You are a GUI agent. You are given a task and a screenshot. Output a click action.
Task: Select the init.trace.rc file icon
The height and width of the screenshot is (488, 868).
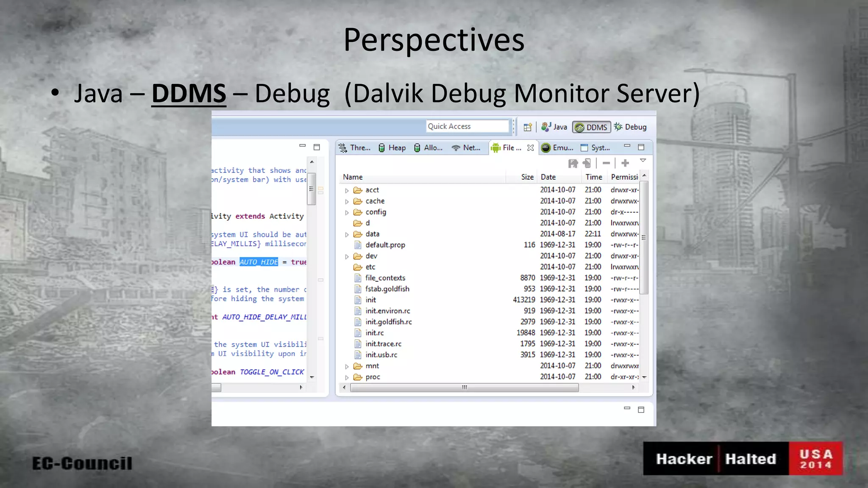(358, 344)
